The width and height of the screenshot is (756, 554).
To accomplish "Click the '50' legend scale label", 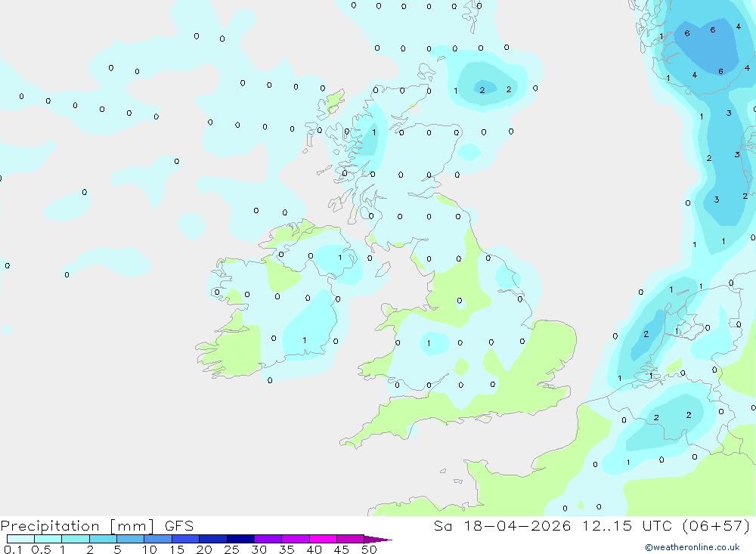I will click(369, 549).
